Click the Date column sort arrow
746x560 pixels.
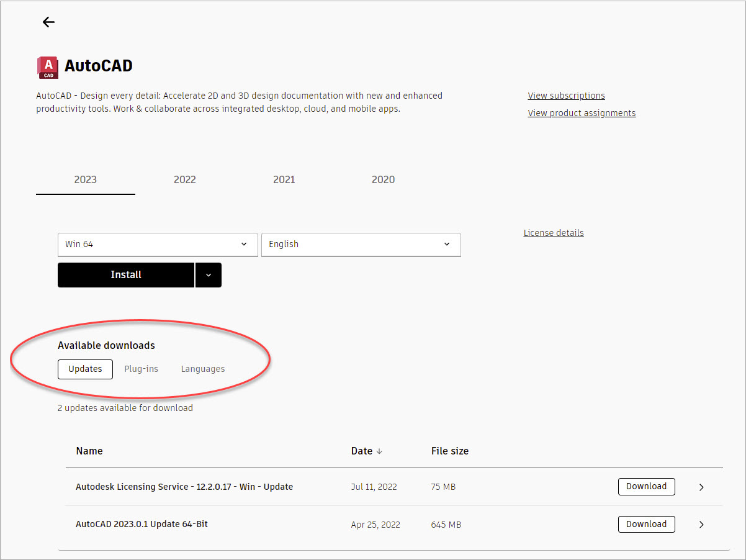click(x=380, y=451)
